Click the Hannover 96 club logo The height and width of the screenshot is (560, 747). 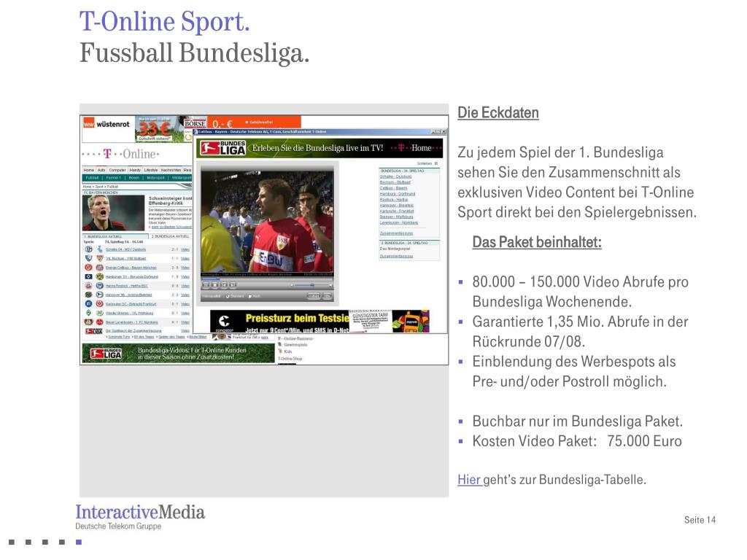click(x=88, y=295)
